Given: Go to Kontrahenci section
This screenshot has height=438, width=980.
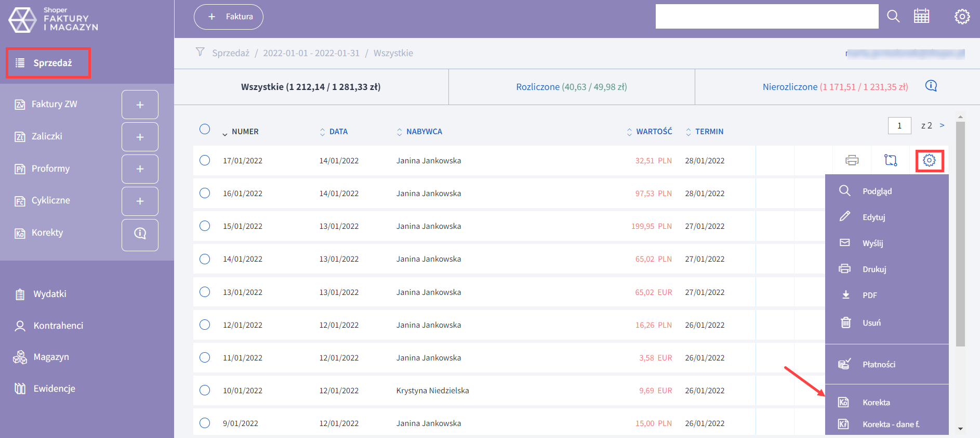Looking at the screenshot, I should tap(58, 326).
